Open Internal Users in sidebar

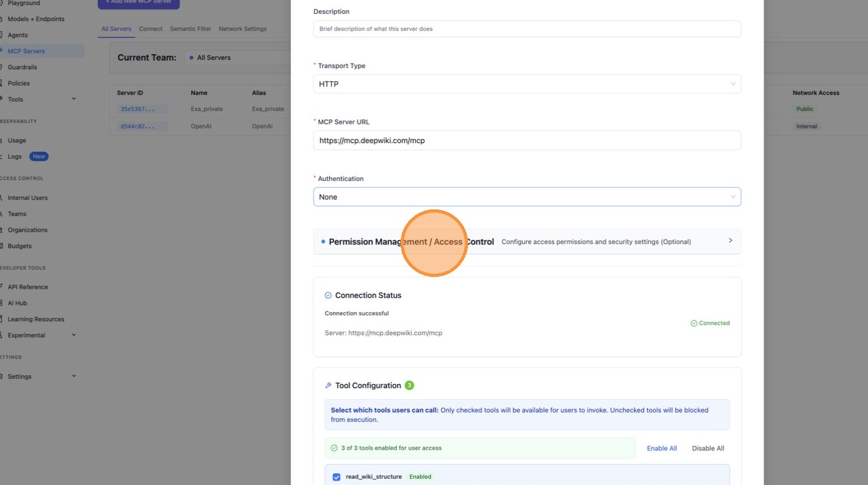(28, 198)
